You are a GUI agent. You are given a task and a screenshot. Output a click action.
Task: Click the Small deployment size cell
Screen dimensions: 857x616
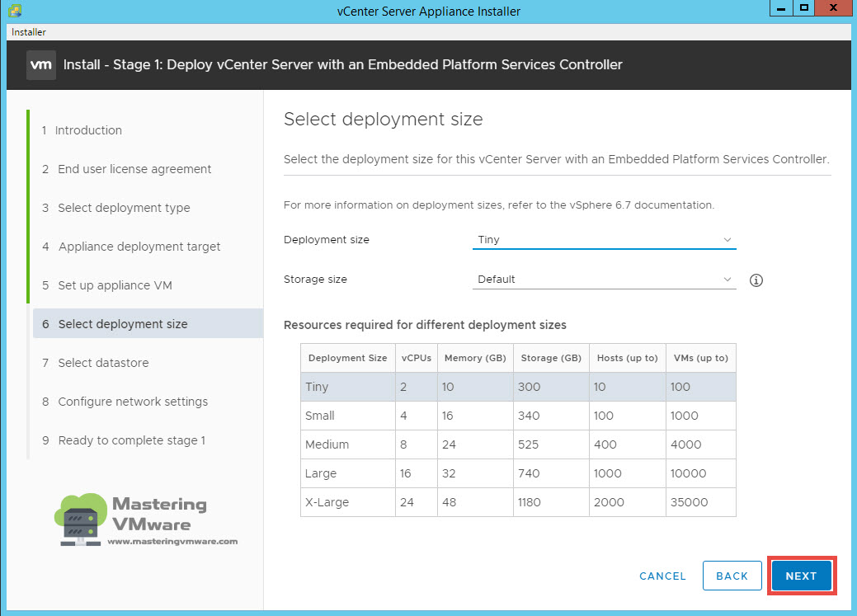(x=347, y=416)
